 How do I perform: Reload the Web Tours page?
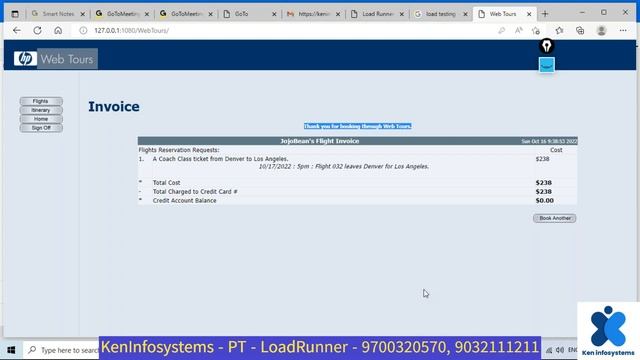tap(38, 31)
